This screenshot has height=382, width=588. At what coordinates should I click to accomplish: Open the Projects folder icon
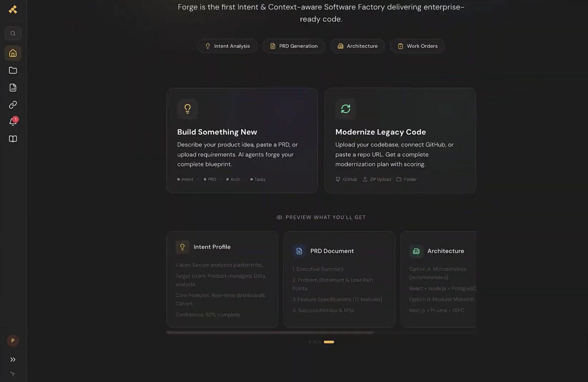pos(13,70)
